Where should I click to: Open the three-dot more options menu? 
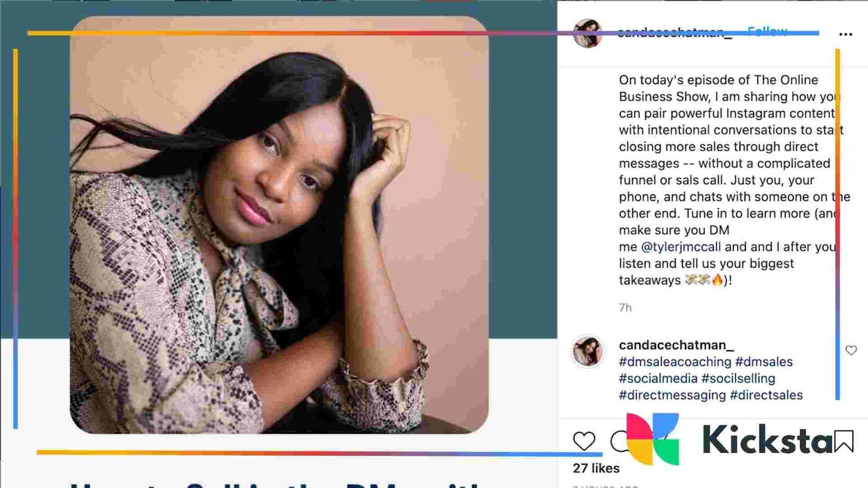click(x=845, y=34)
